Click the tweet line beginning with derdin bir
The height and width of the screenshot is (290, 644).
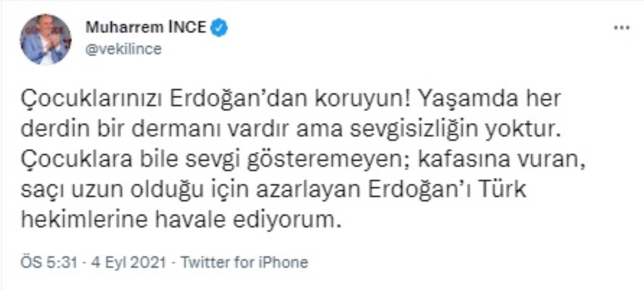[290, 130]
